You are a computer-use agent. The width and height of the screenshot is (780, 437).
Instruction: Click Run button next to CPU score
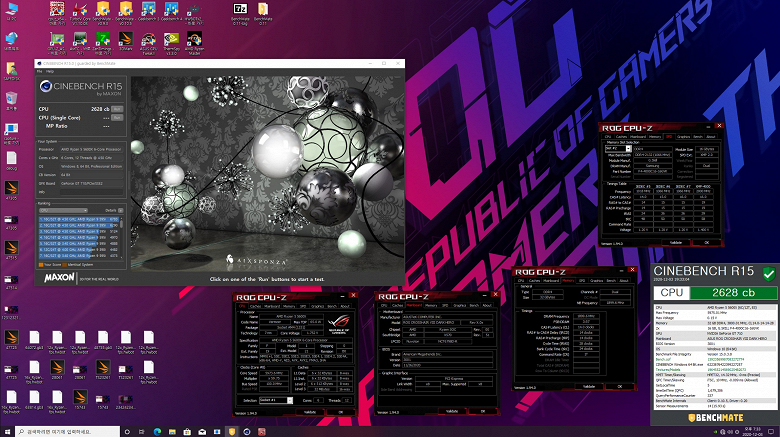point(117,109)
